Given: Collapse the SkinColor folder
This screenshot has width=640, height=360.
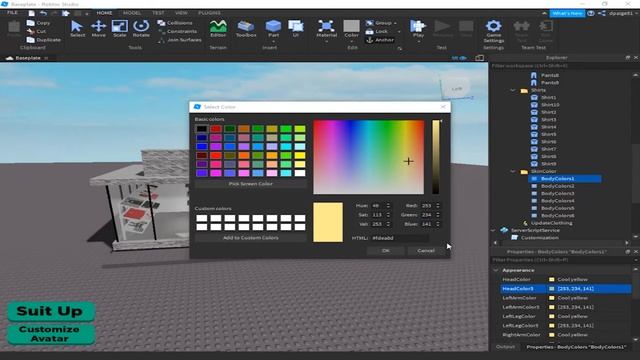Looking at the screenshot, I should point(513,171).
